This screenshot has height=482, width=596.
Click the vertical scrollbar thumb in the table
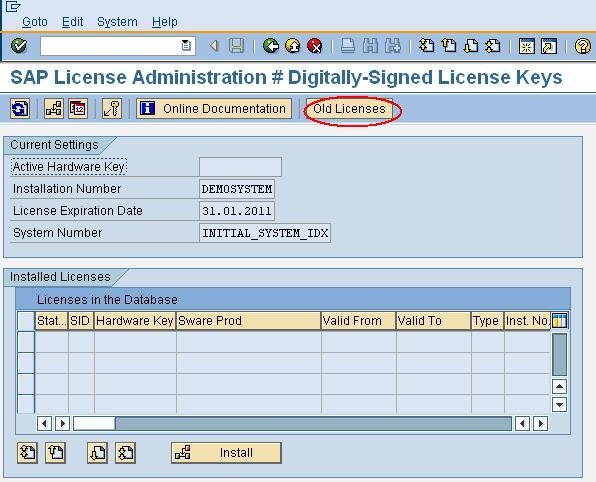click(560, 355)
